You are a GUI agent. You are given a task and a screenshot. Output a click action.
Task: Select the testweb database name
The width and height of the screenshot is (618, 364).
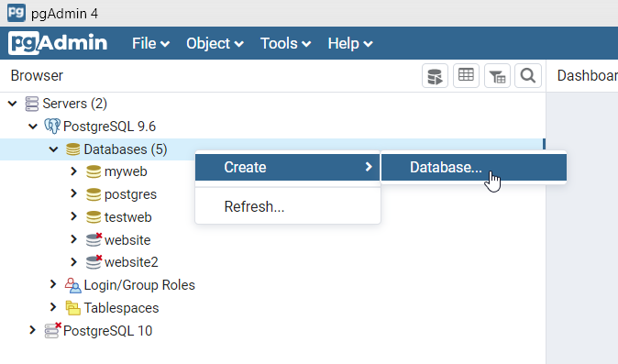click(128, 217)
